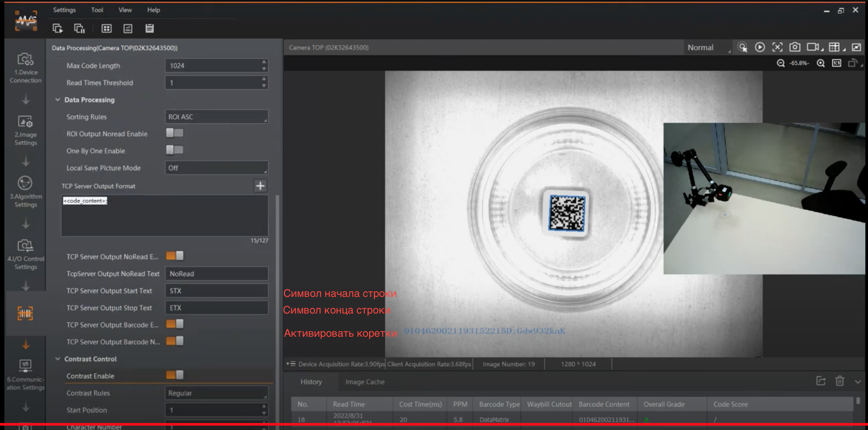Toggle full screen image view icon
Viewport: 868px width, 430px height.
pos(856,47)
